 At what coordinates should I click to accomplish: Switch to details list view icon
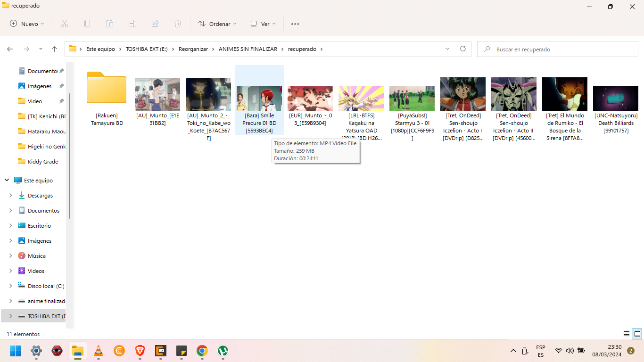click(x=627, y=334)
